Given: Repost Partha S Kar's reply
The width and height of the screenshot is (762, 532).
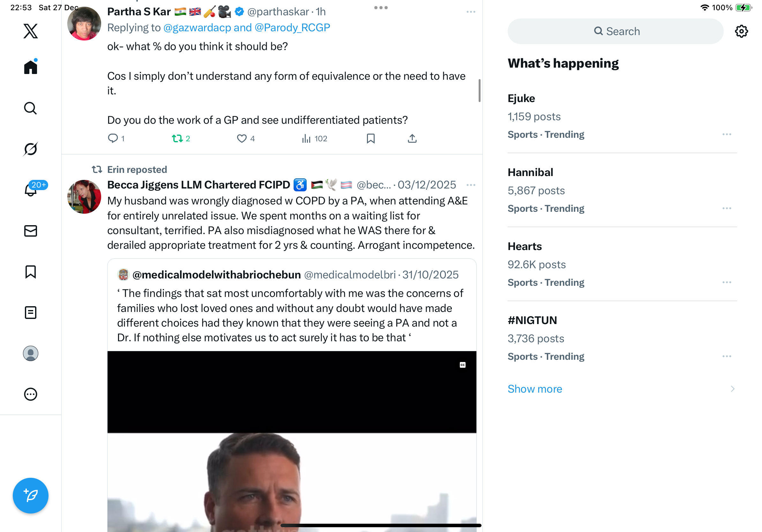Looking at the screenshot, I should click(177, 138).
